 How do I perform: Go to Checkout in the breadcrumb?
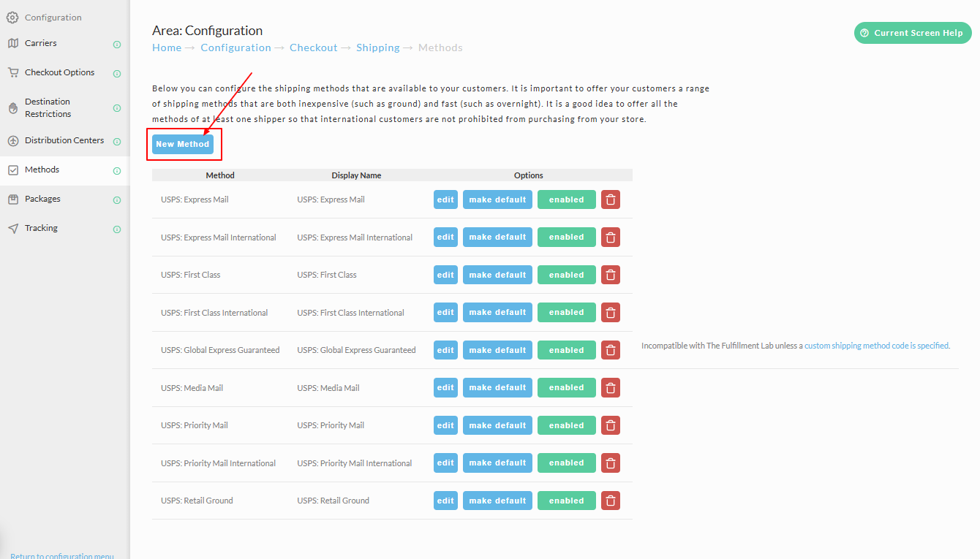click(x=313, y=47)
